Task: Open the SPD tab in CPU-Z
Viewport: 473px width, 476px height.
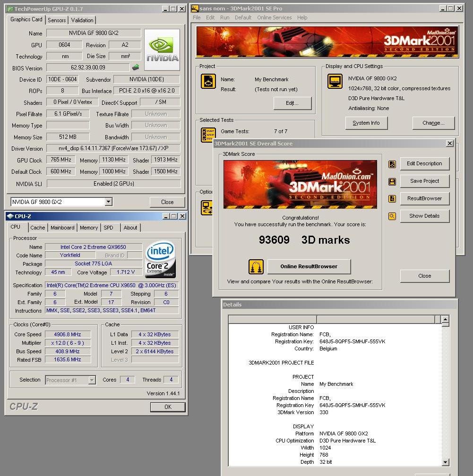Action: click(x=108, y=228)
